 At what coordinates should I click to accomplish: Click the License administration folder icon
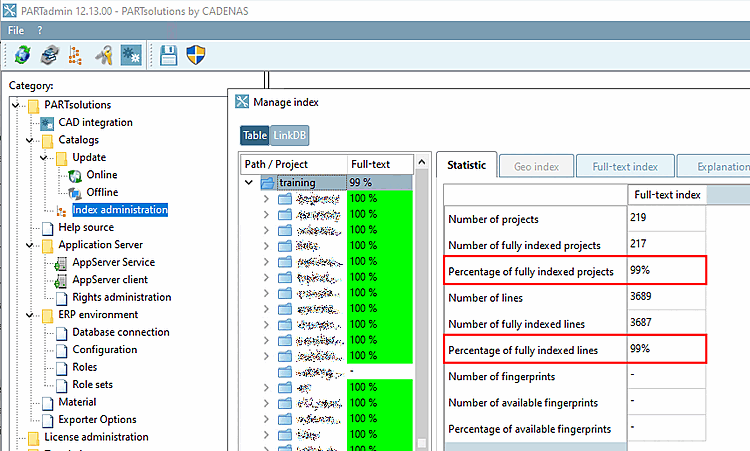pyautogui.click(x=33, y=438)
